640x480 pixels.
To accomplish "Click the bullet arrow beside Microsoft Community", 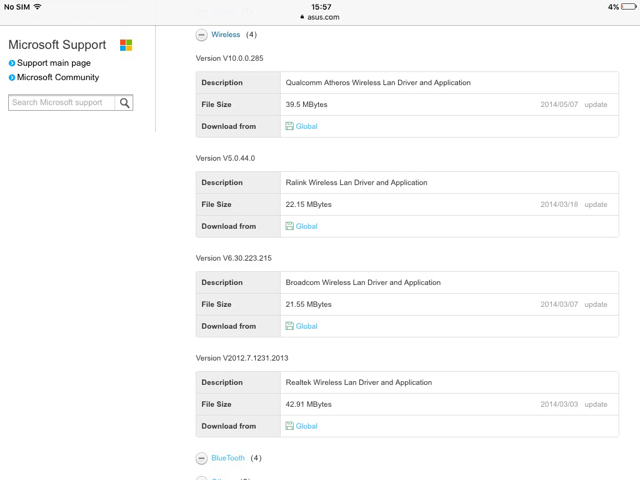I will [x=12, y=77].
